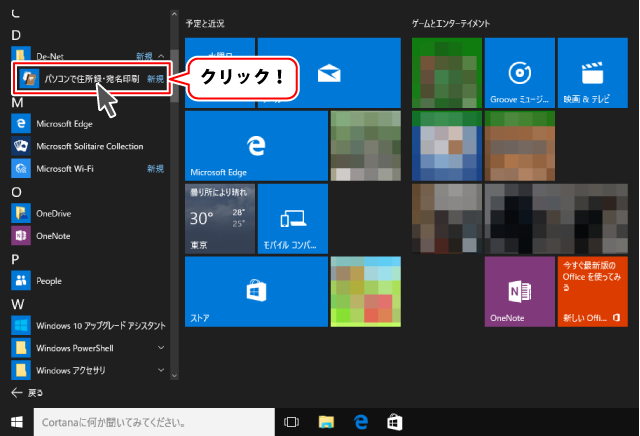Expand the Windows アクセサリ folder
The height and width of the screenshot is (436, 640).
point(161,370)
